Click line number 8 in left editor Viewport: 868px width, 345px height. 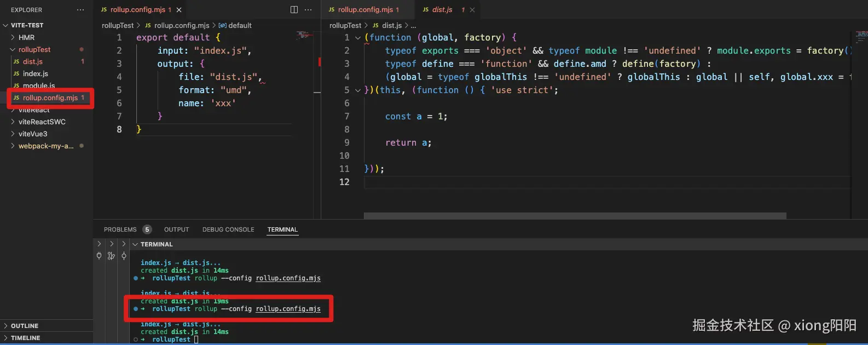click(119, 130)
